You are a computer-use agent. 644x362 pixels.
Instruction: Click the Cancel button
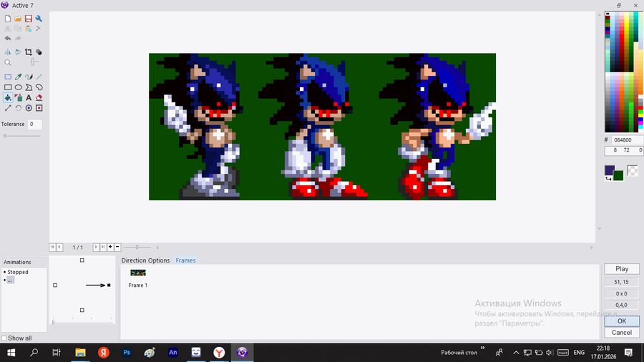(622, 333)
